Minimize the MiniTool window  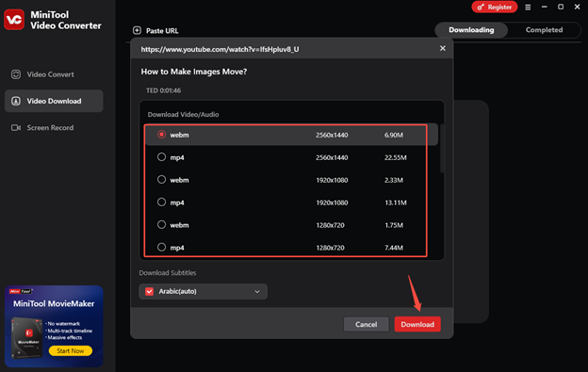544,7
